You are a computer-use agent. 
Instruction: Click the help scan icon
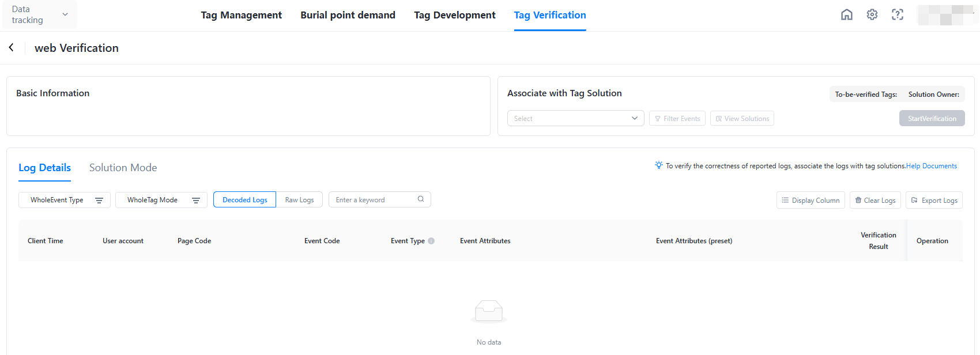(x=898, y=15)
